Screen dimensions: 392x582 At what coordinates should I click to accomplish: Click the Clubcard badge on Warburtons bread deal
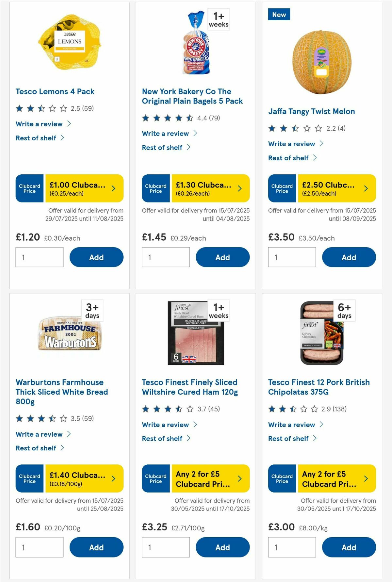pyautogui.click(x=29, y=479)
